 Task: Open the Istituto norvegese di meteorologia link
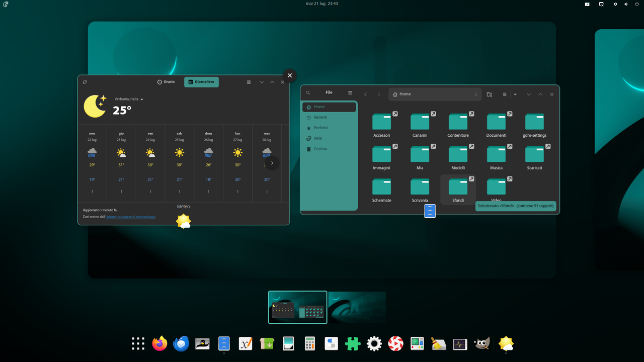point(130,217)
